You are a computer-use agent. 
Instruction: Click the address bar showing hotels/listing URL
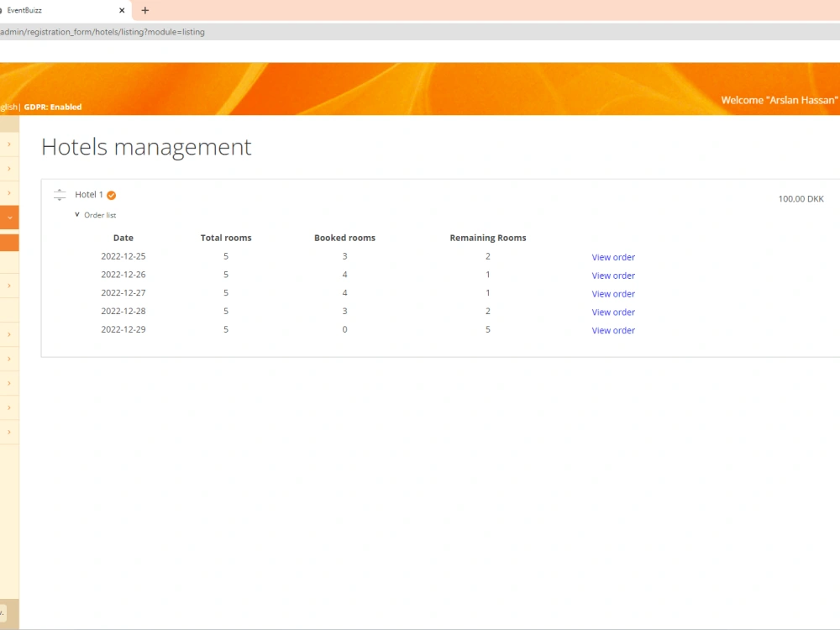tap(420, 32)
